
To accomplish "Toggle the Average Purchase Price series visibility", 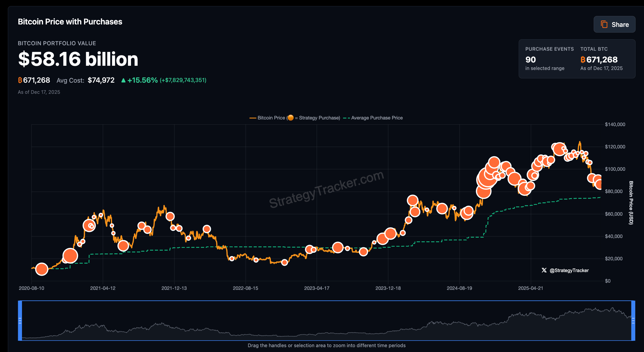I will [x=377, y=118].
